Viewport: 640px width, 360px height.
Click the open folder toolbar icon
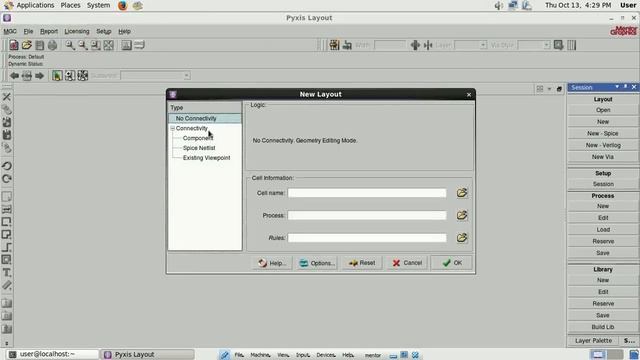(x=27, y=45)
